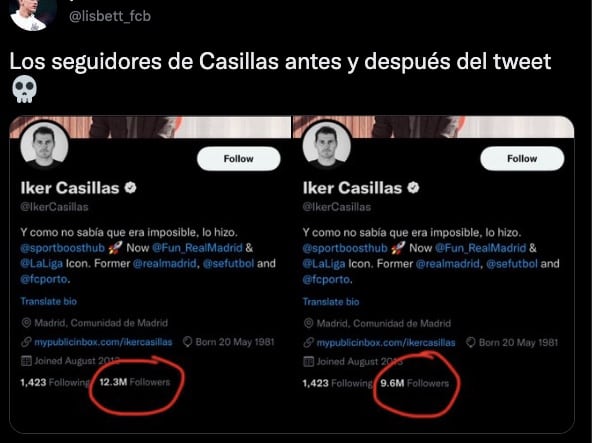Click Translate bio in left profile
This screenshot has height=443, width=592.
pos(48,301)
